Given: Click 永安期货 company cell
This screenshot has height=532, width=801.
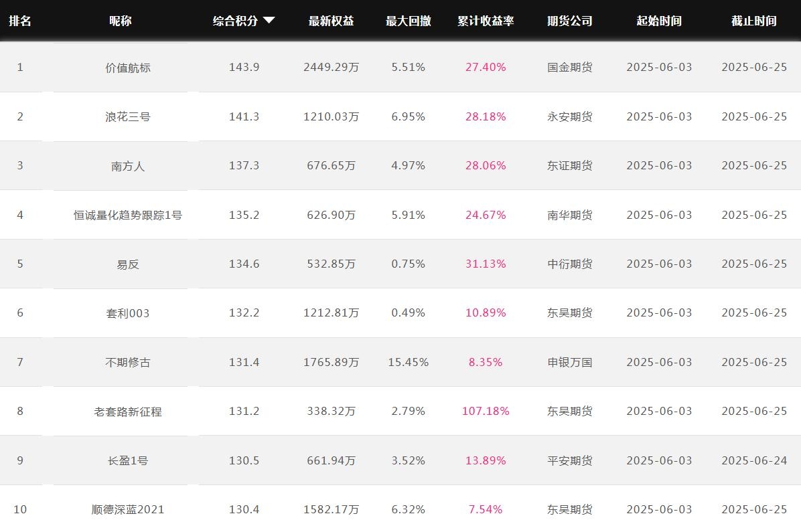Looking at the screenshot, I should click(x=569, y=117).
